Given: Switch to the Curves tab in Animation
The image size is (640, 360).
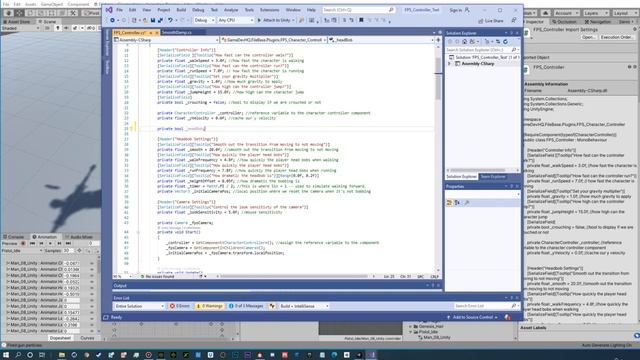Looking at the screenshot, I should click(87, 338).
